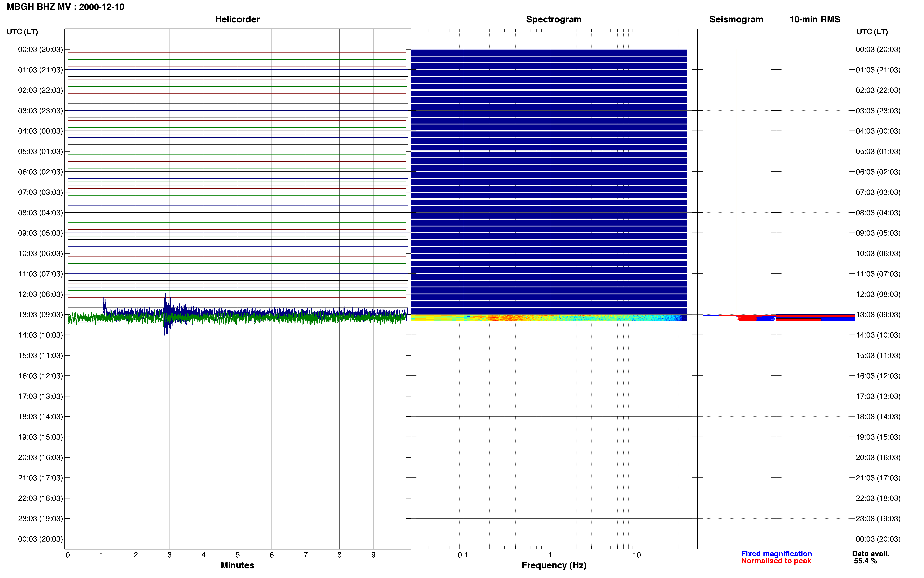924x578 pixels.
Task: Click 19:03 (15:03) beside the 10-min RMS panel
Action: pos(878,437)
